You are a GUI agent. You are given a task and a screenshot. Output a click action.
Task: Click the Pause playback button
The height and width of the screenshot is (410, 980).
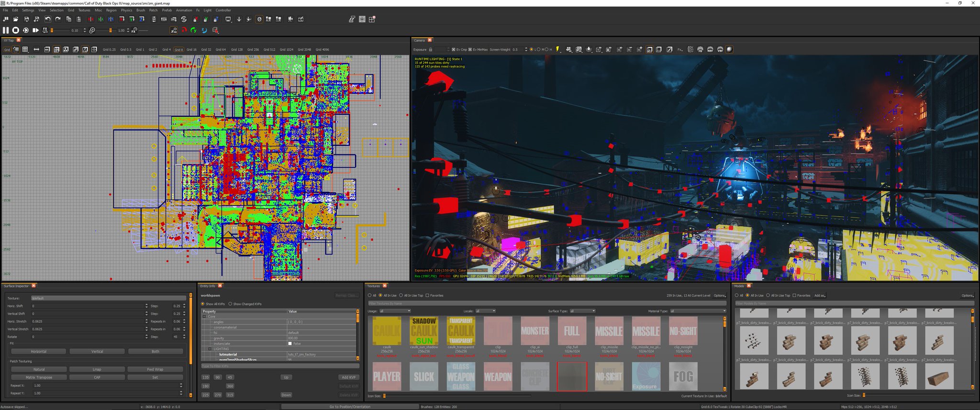pos(6,30)
